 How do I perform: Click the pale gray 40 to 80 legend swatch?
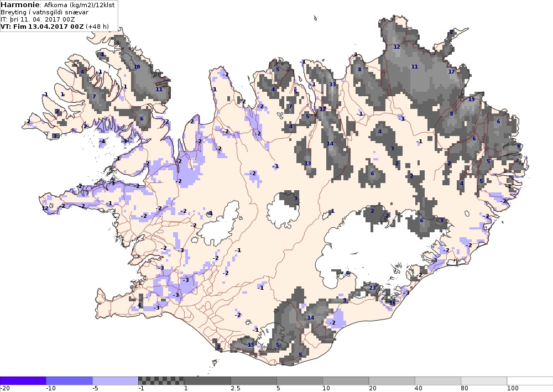tap(438, 381)
